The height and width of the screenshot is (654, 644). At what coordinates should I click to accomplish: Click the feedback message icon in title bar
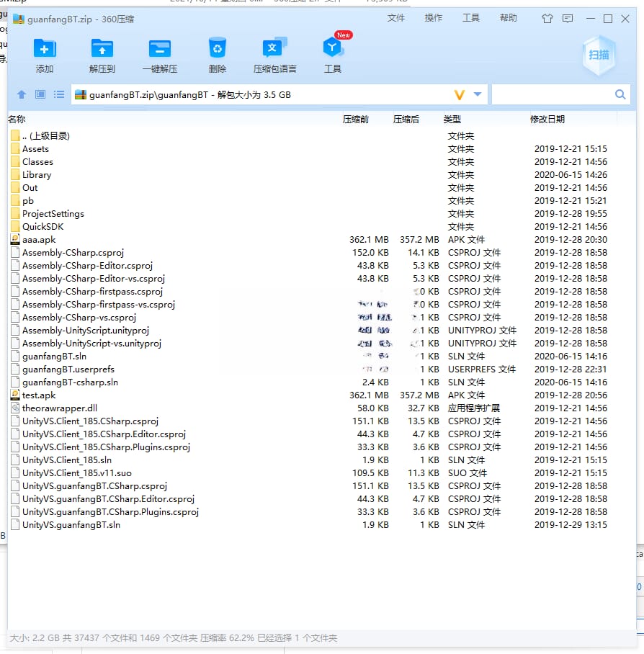tap(568, 18)
